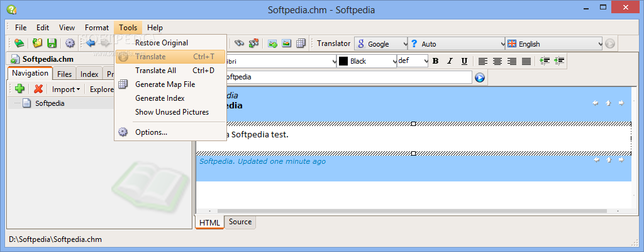The image size is (644, 252).
Task: Open the Auto source language dropdown
Action: tap(457, 43)
